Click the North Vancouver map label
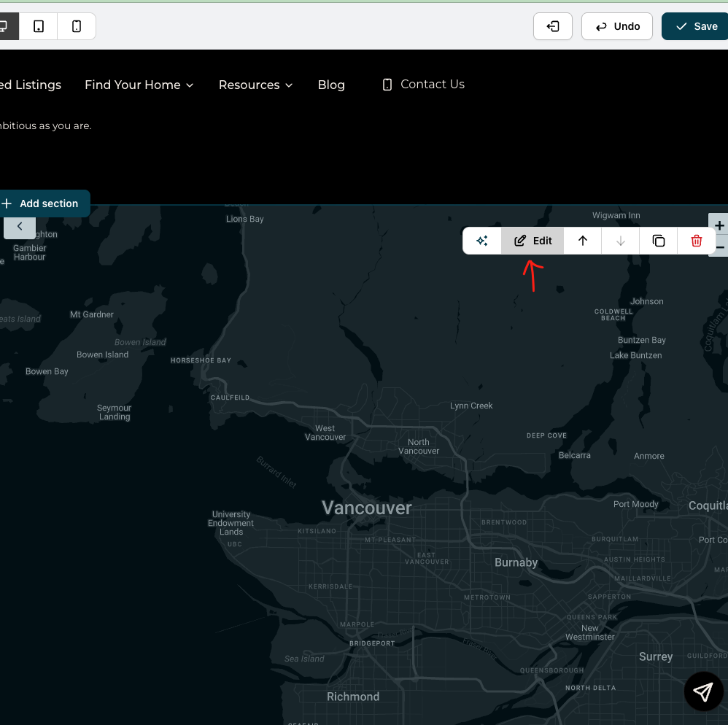Screen dimensions: 728x725 418,446
